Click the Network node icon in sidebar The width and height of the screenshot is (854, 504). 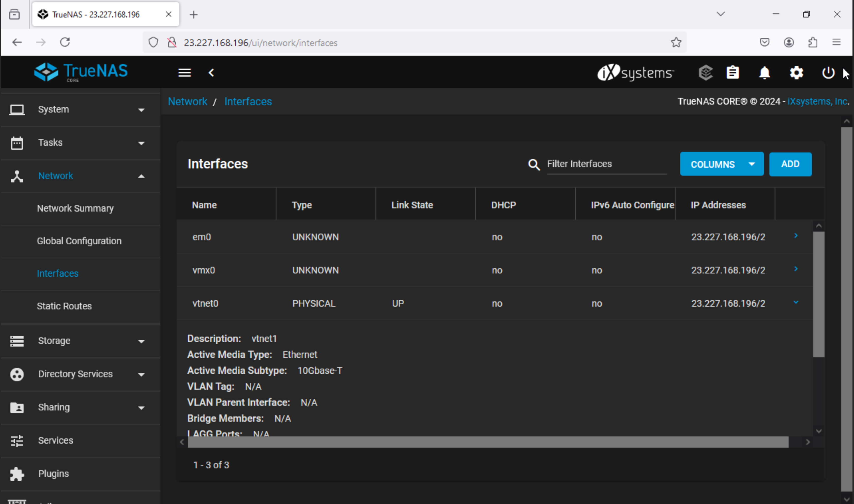[17, 176]
